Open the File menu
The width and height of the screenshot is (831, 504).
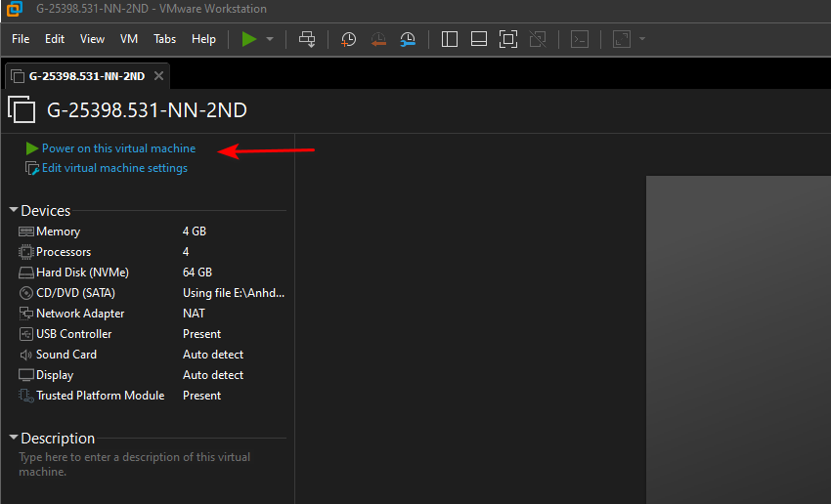[x=21, y=39]
